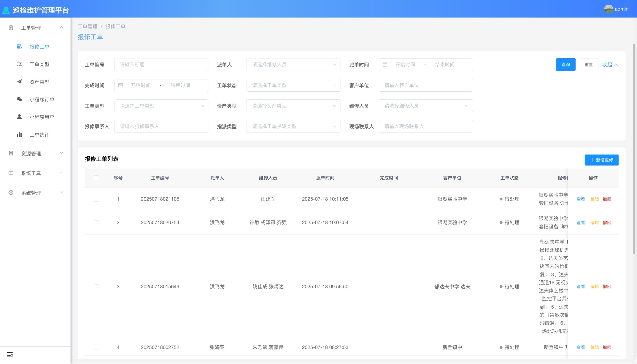Select the 小程序用户 person icon
This screenshot has height=364, width=637.
tap(19, 117)
